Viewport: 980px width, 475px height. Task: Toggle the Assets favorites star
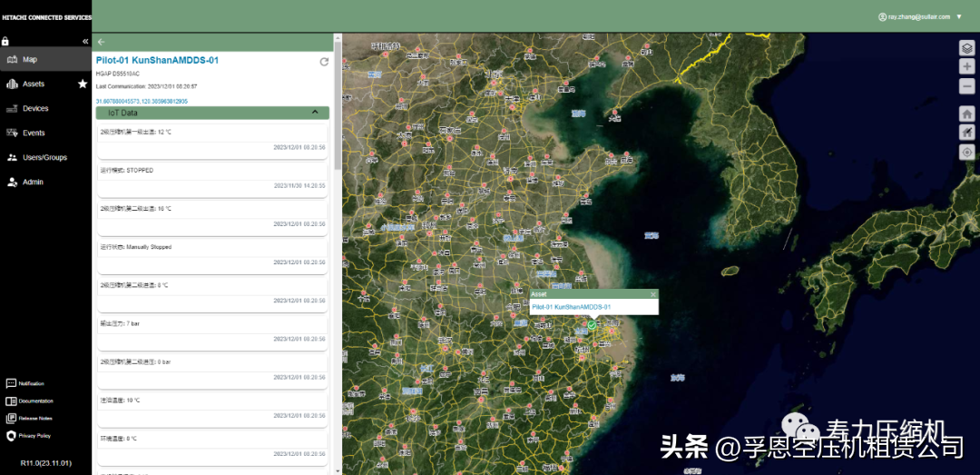[x=83, y=84]
